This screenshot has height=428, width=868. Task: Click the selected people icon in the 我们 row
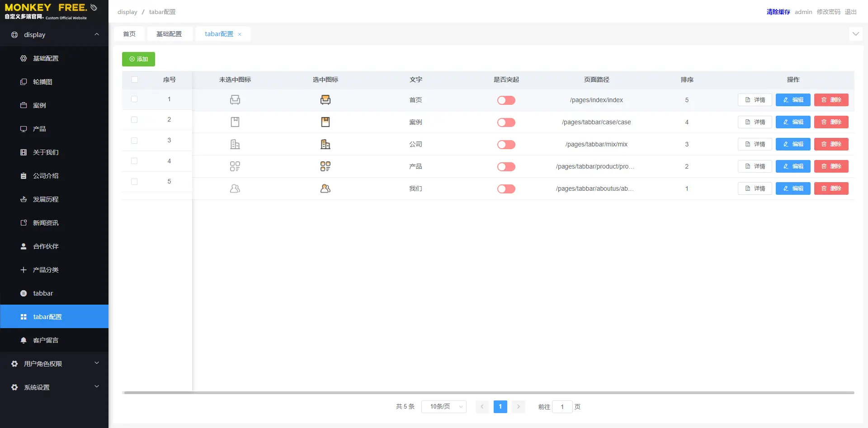click(325, 188)
